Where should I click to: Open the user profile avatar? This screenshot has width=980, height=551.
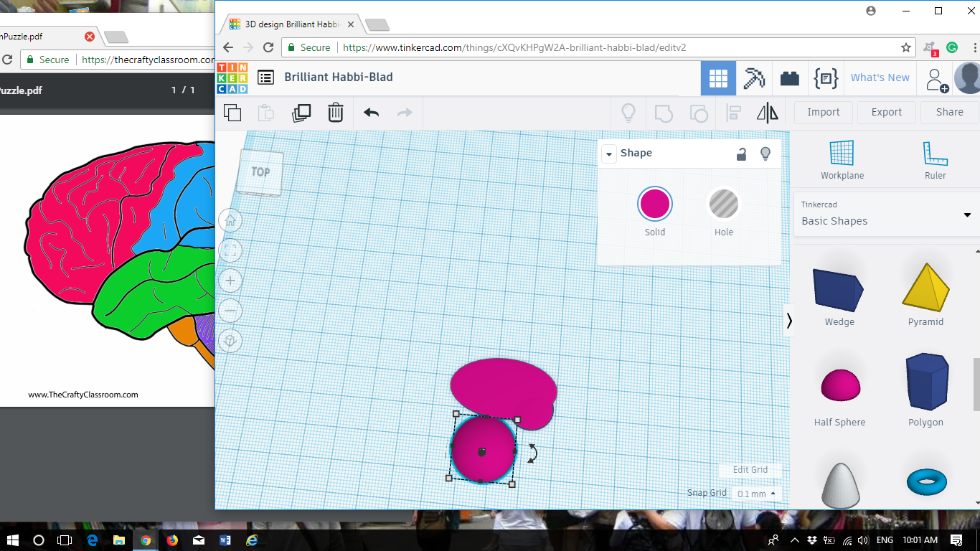click(x=967, y=77)
